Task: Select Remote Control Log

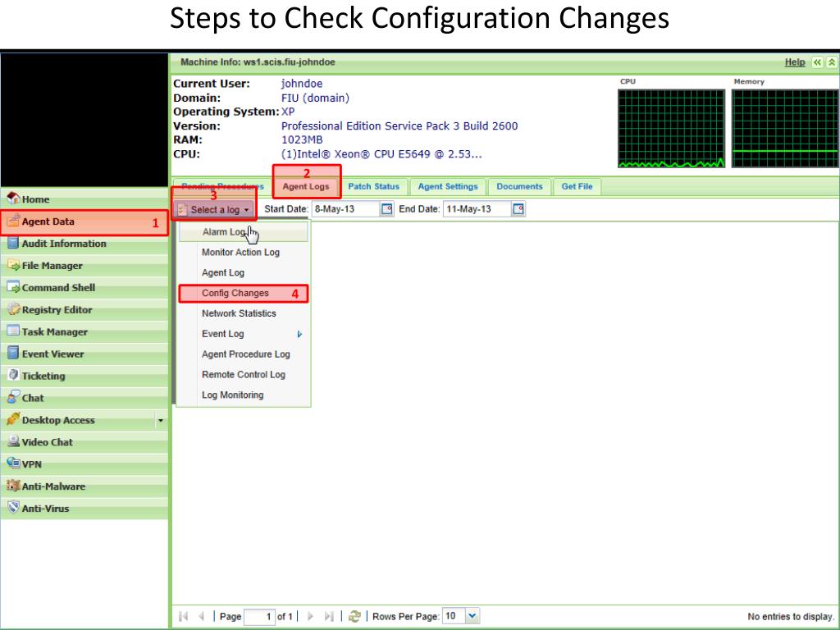Action: [x=244, y=374]
